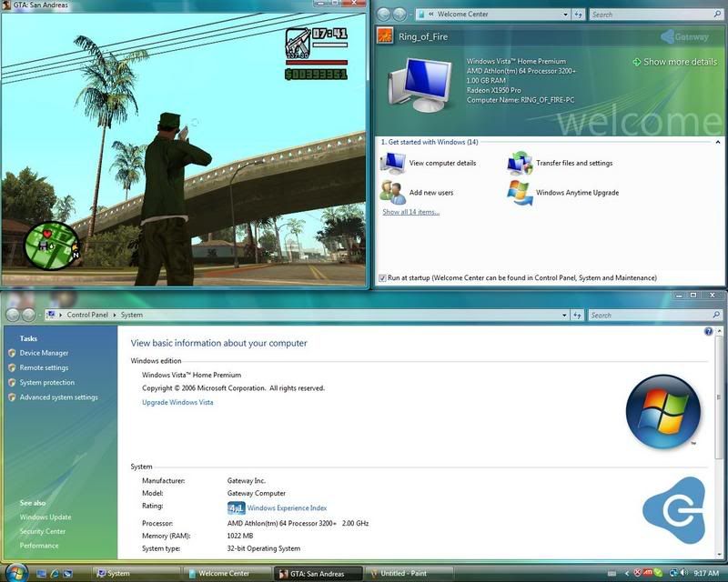Open System window address bar dropdown

[564, 316]
